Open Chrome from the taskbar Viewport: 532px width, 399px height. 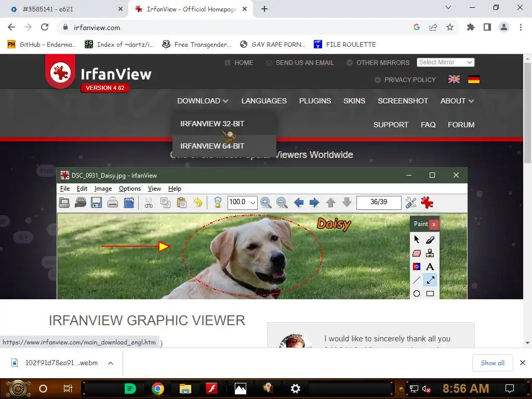(x=158, y=389)
